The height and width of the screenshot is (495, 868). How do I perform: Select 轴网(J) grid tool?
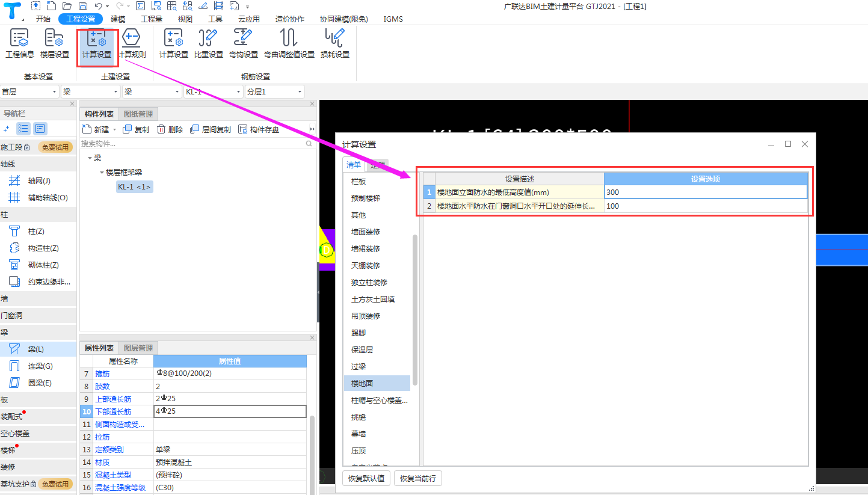(x=39, y=180)
